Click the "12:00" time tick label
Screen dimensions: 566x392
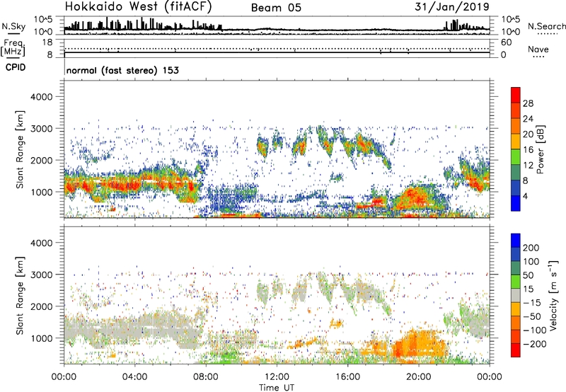tap(277, 377)
